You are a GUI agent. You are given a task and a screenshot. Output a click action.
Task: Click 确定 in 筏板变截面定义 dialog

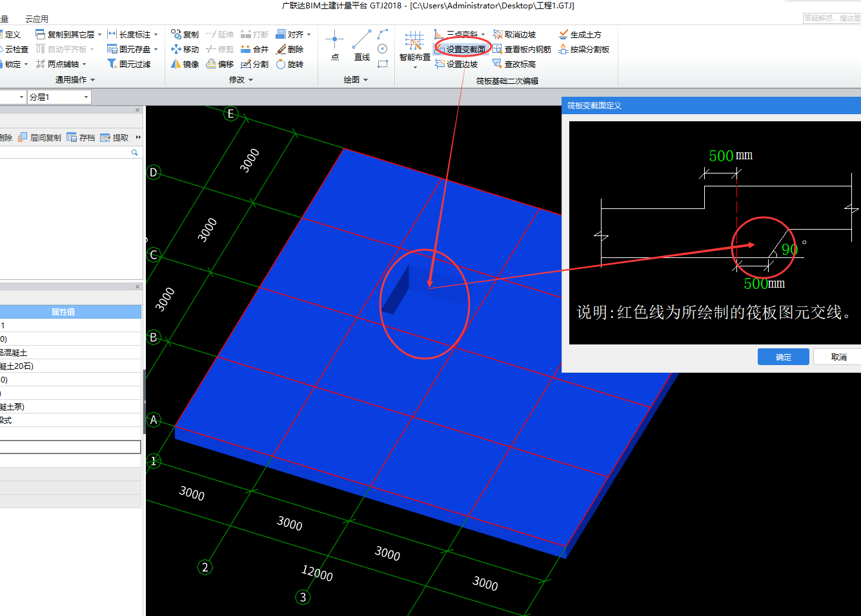click(784, 357)
